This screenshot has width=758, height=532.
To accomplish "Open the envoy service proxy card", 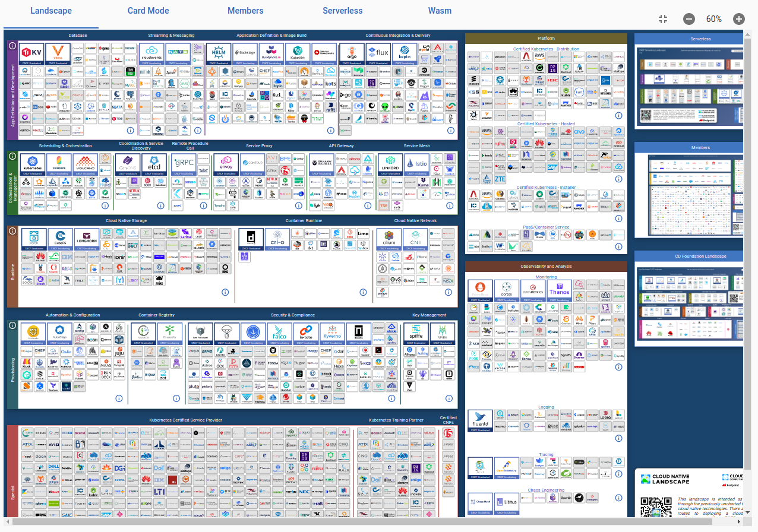I will 225,164.
